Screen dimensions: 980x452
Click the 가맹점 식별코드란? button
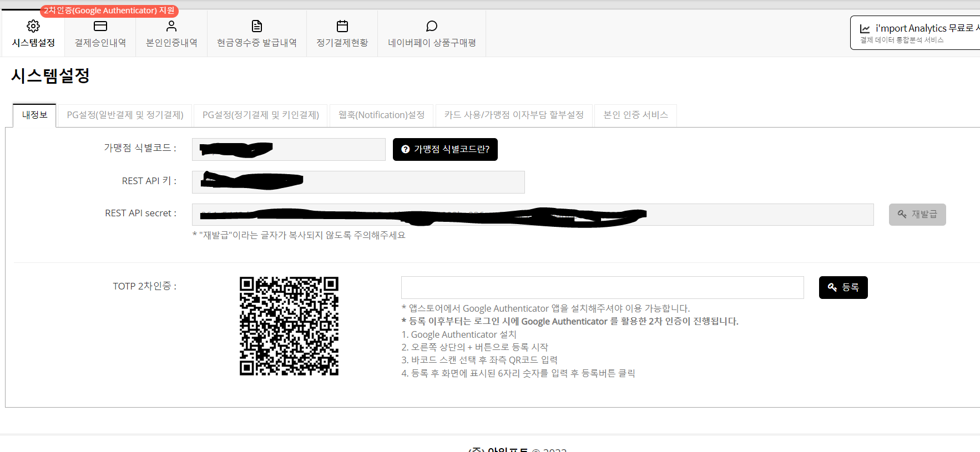(445, 149)
